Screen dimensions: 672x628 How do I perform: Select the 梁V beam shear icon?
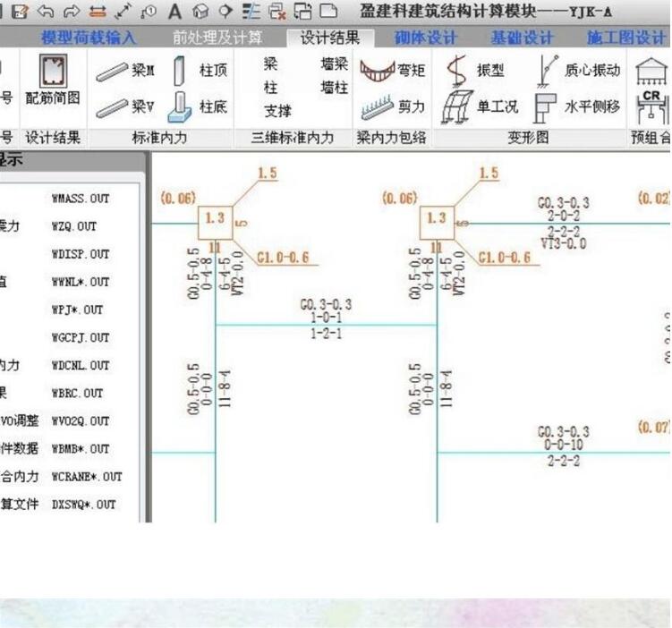[x=125, y=106]
